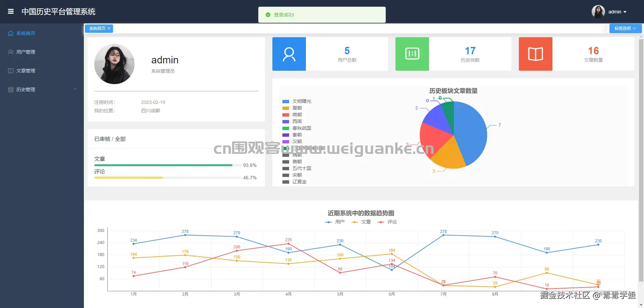This screenshot has width=644, height=308.
Task: Click the 184 article point for 6月
Action: point(392,254)
